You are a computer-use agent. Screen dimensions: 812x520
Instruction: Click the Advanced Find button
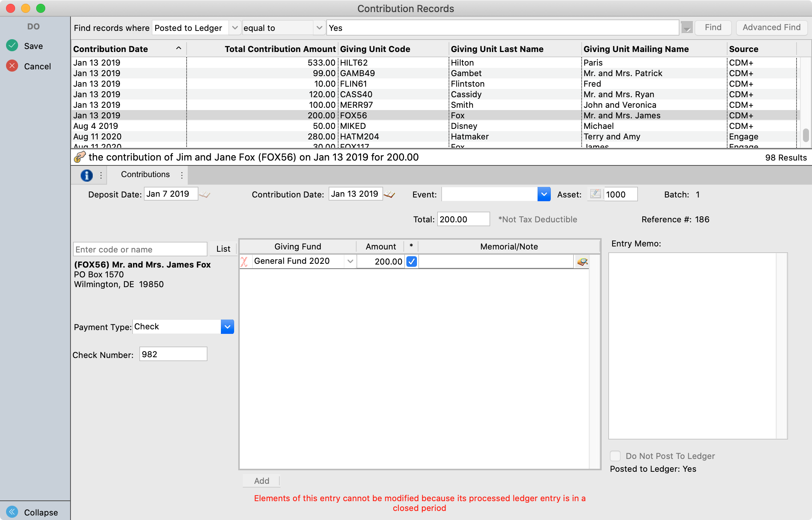771,28
